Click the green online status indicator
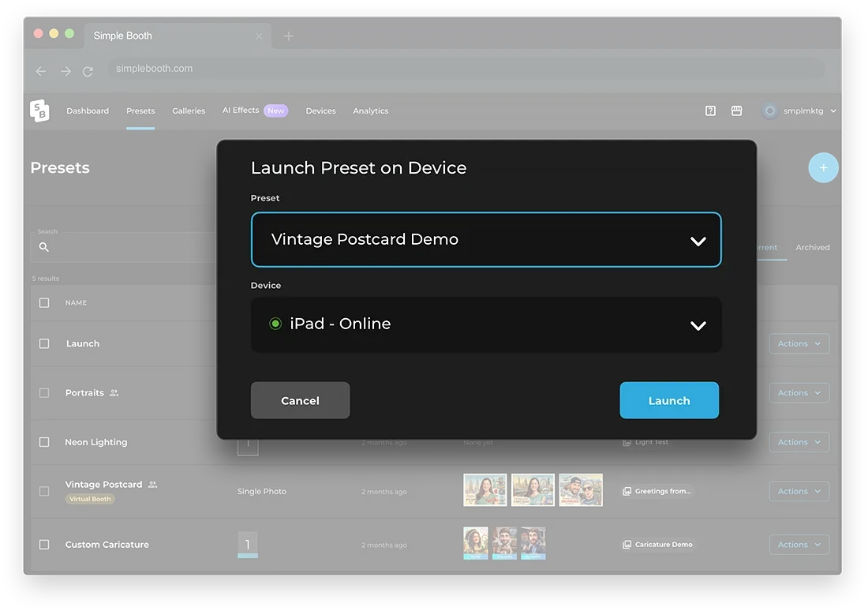Image resolution: width=868 pixels, height=611 pixels. [275, 324]
